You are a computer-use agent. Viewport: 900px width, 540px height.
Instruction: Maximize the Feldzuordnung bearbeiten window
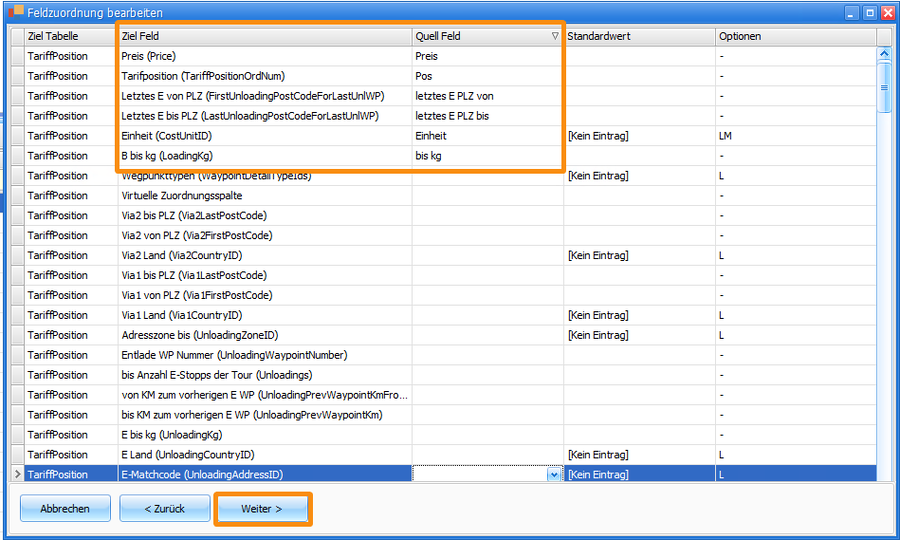point(869,13)
